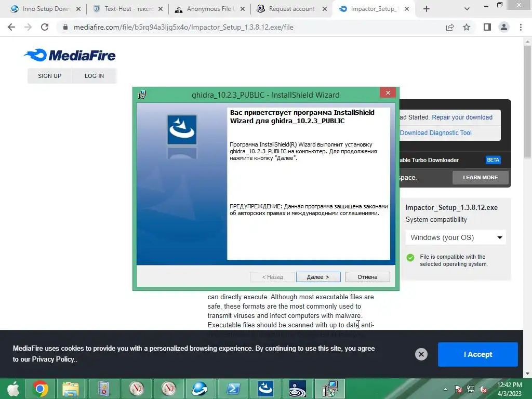Open the water ripple taskbar icon
Image resolution: width=532 pixels, height=399 pixels.
(297, 389)
